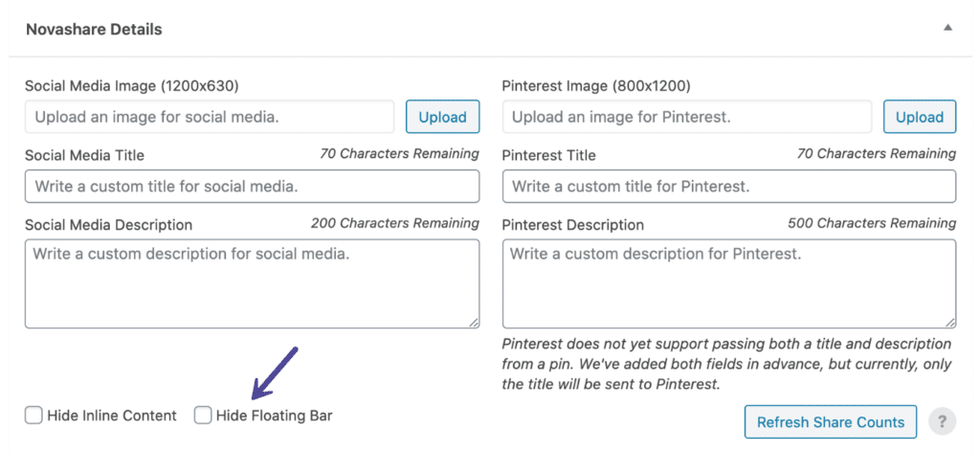Select the Pinterest Description text area

pos(729,283)
